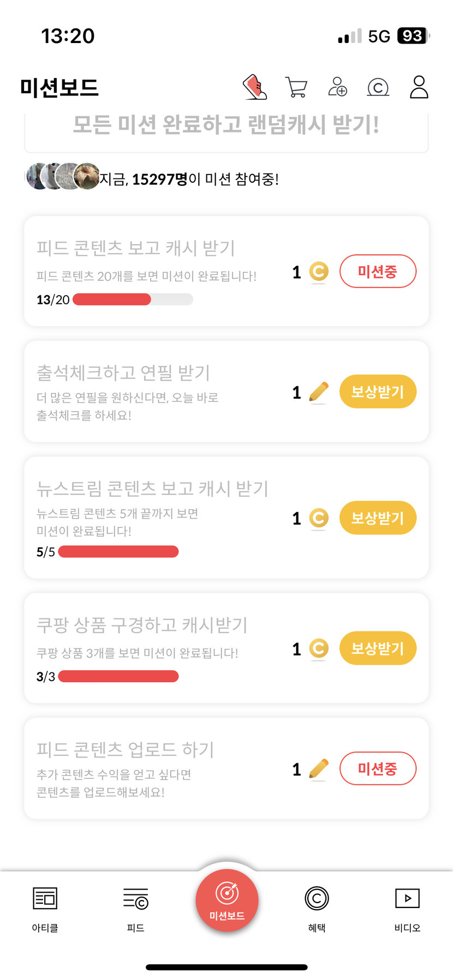The width and height of the screenshot is (453, 980).
Task: Tap the participant avatars thumbnail group
Action: point(63,176)
